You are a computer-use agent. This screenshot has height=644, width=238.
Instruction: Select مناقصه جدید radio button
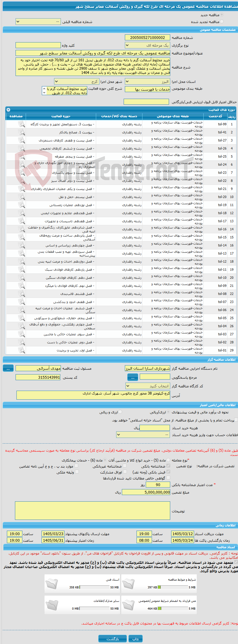(x=222, y=15)
